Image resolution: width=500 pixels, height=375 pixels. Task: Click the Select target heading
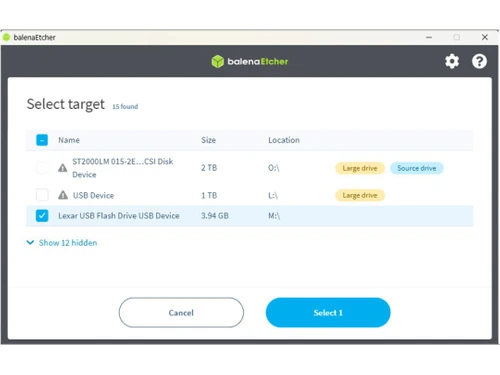click(66, 104)
